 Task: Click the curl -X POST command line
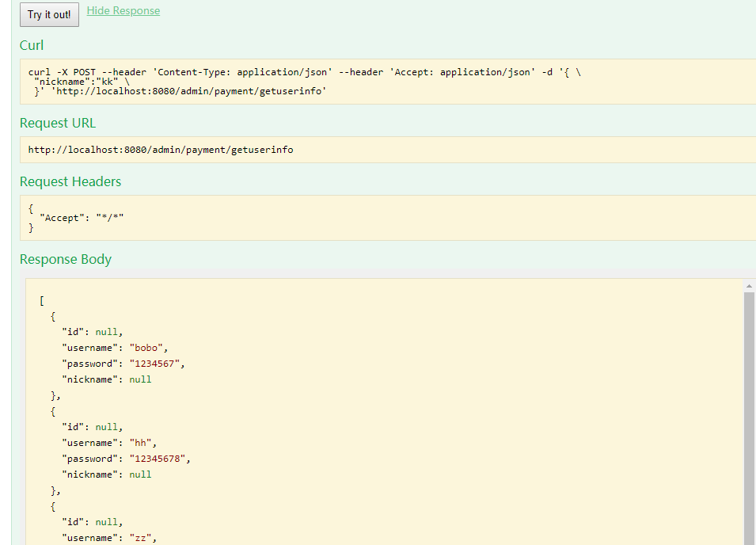304,72
